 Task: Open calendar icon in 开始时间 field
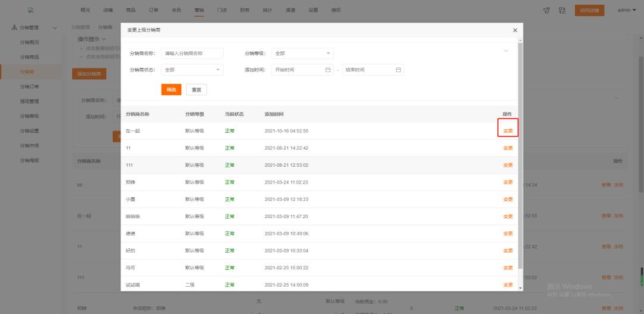(328, 70)
